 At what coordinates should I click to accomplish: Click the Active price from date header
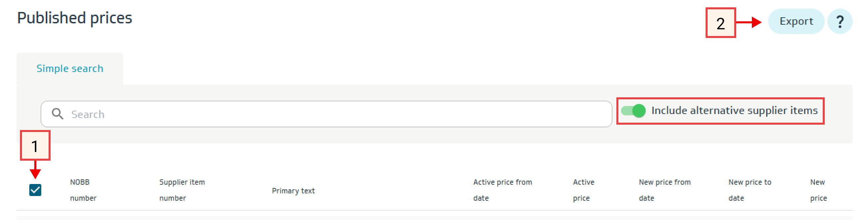503,190
